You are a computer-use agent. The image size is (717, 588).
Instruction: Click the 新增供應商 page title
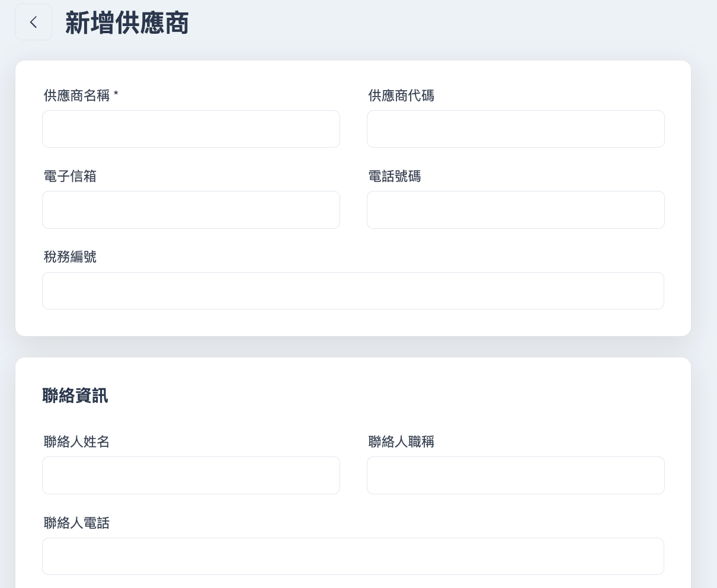tap(127, 24)
